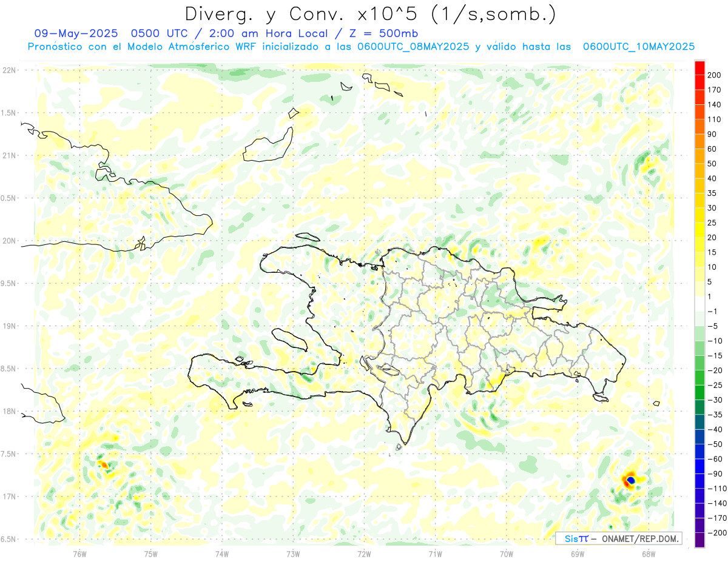Click the "17N" latitude label

(x=9, y=497)
